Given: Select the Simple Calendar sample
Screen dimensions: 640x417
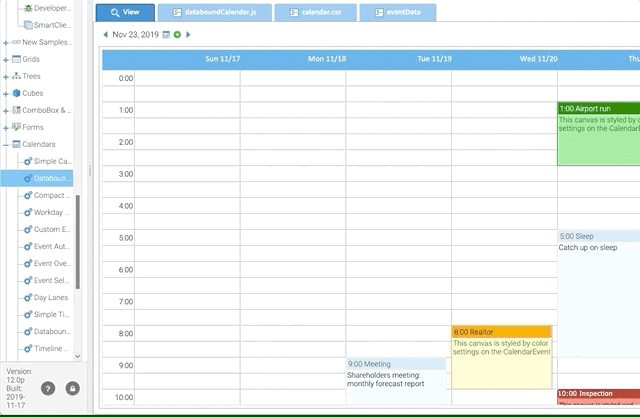Looking at the screenshot, I should [51, 161].
